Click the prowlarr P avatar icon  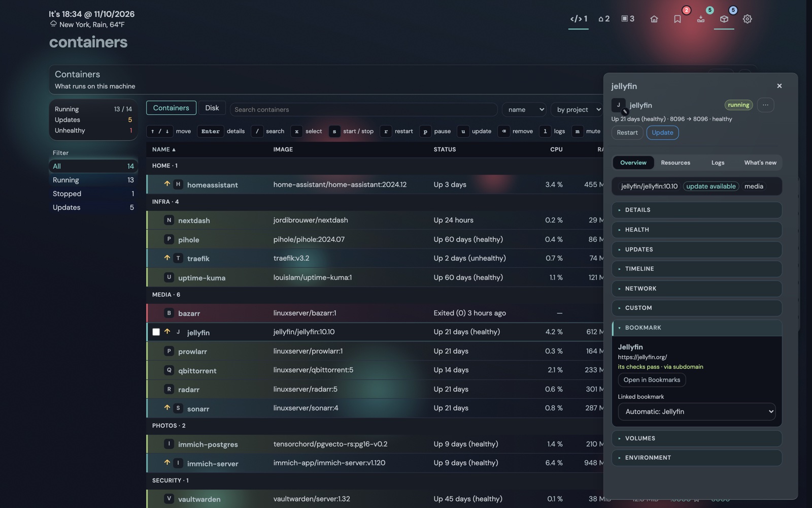[169, 351]
